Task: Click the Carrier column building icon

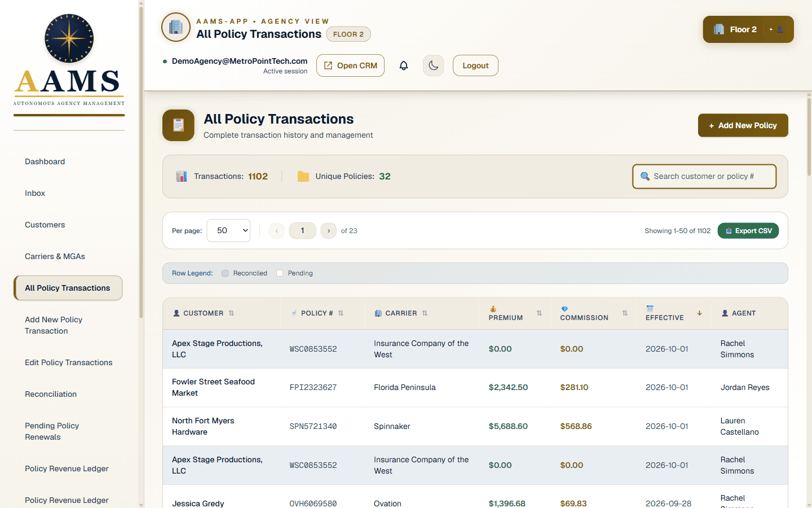Action: click(x=378, y=313)
